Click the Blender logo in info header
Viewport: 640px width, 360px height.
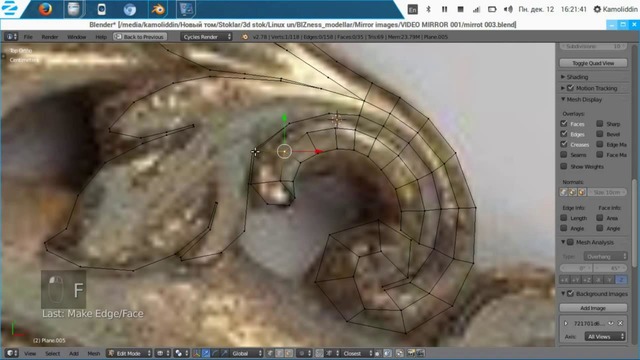point(245,37)
